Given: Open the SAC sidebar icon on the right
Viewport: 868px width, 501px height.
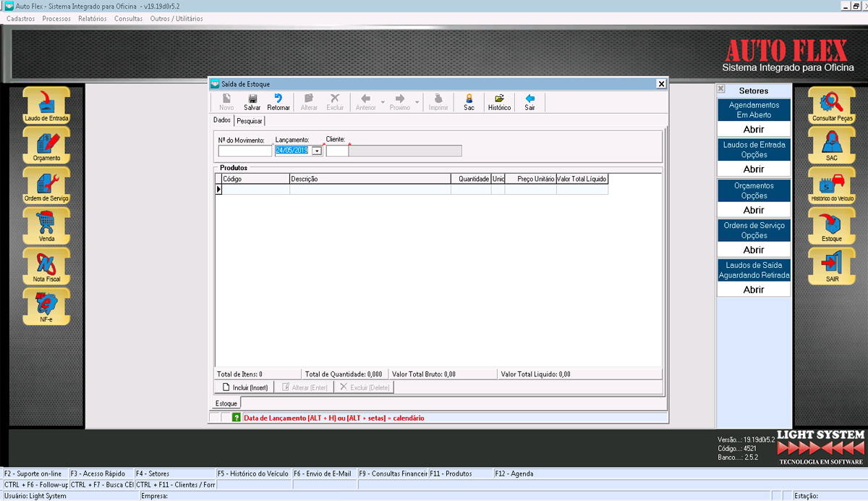Looking at the screenshot, I should point(832,146).
